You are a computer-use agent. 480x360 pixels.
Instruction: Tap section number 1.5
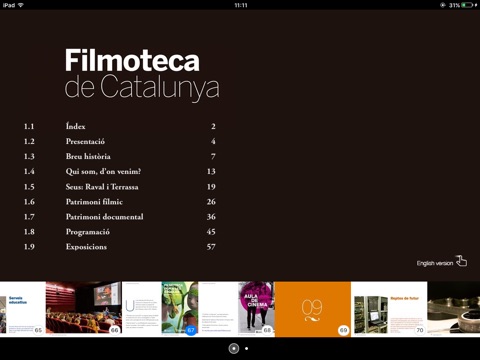tap(29, 187)
